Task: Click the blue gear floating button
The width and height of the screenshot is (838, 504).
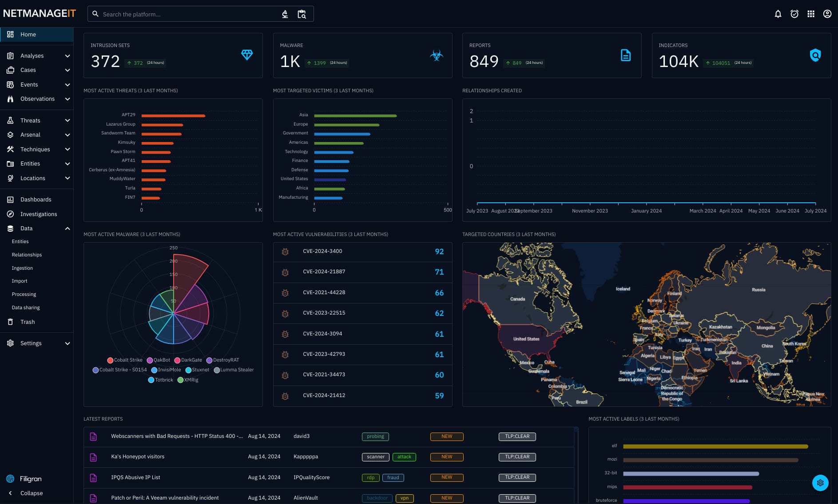Action: click(820, 483)
